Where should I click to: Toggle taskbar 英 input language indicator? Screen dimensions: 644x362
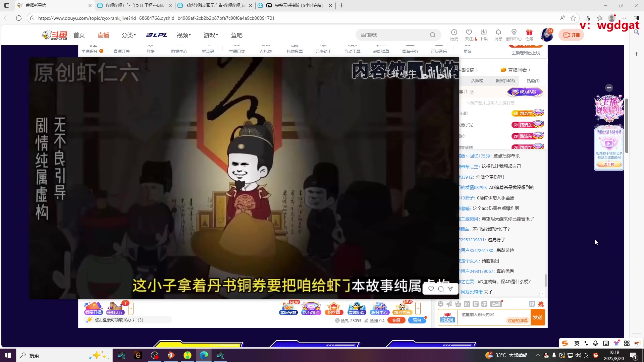pos(586,355)
